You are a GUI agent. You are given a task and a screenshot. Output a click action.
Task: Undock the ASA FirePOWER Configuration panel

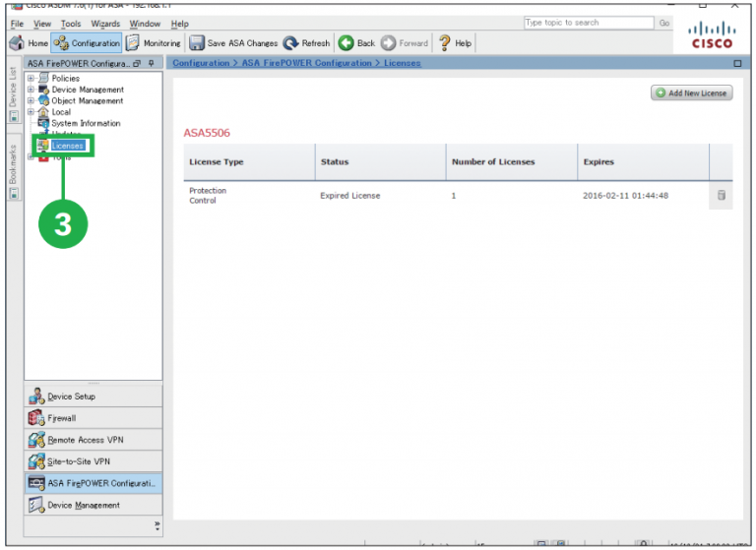tap(138, 64)
